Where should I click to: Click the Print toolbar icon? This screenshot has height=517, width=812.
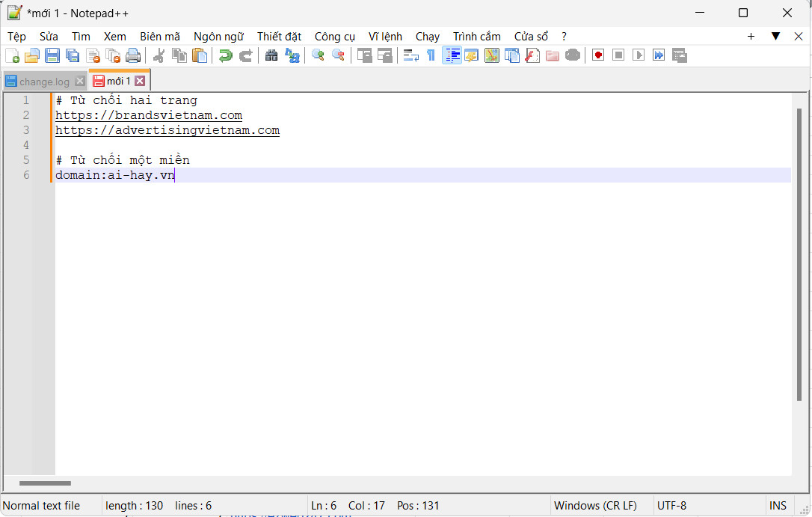(133, 55)
